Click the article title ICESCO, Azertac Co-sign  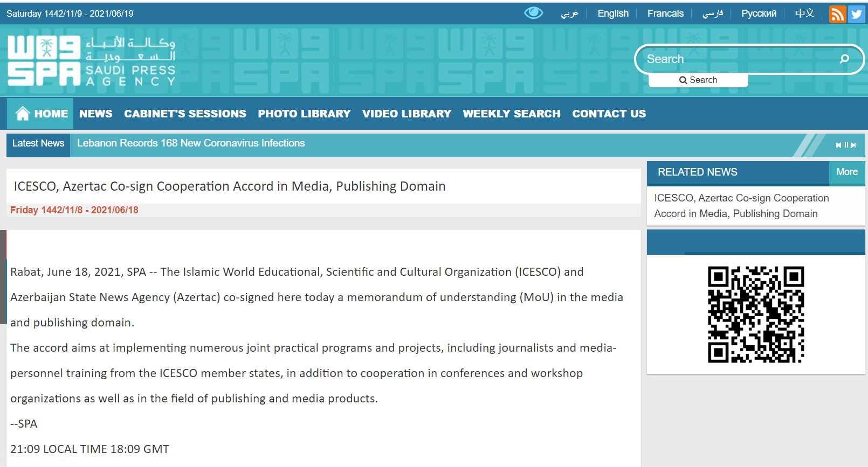click(230, 186)
